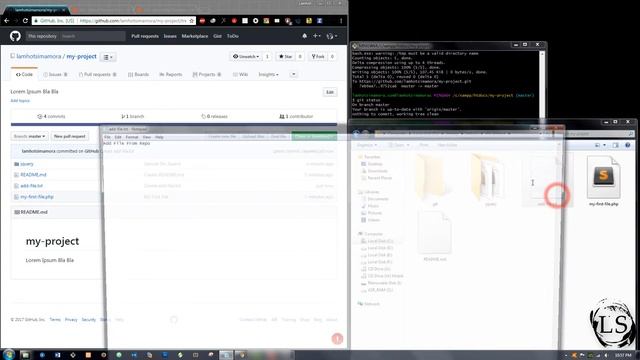Open the repository list dropdown beside my-project
Image resolution: width=640 pixels, height=360 pixels.
point(108,57)
